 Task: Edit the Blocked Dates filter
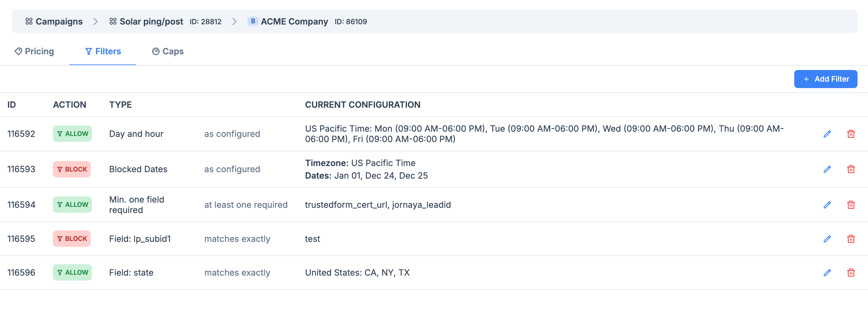coord(827,169)
